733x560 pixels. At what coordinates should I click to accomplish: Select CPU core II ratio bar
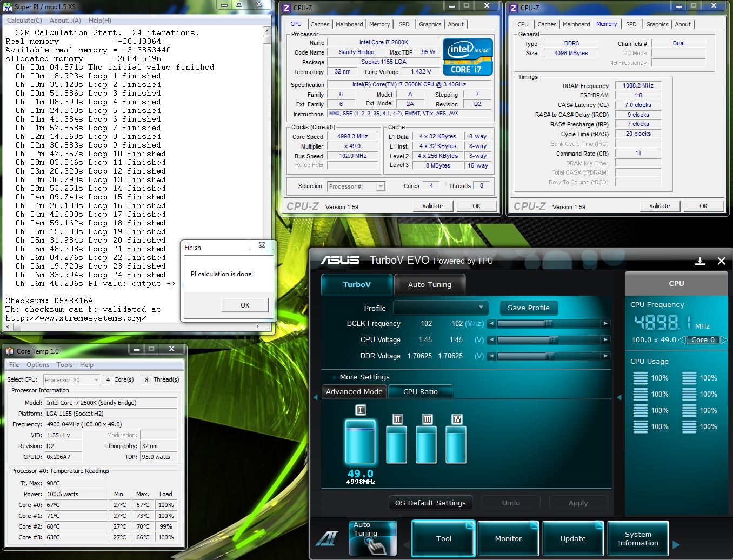pyautogui.click(x=397, y=445)
